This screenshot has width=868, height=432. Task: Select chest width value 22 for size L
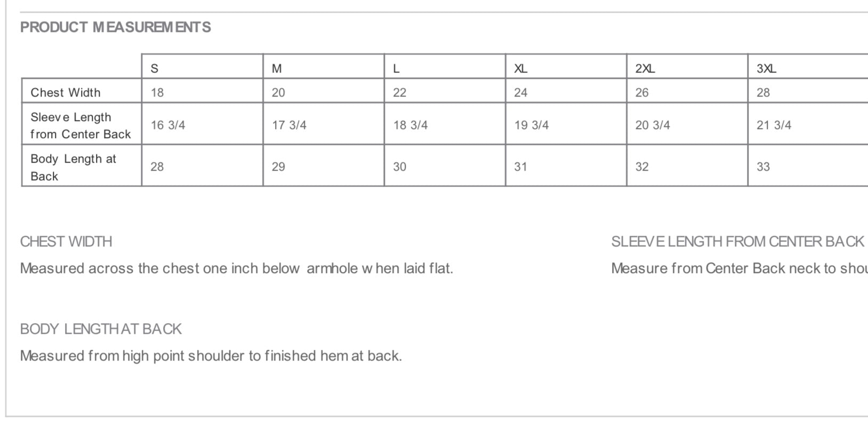tap(399, 93)
